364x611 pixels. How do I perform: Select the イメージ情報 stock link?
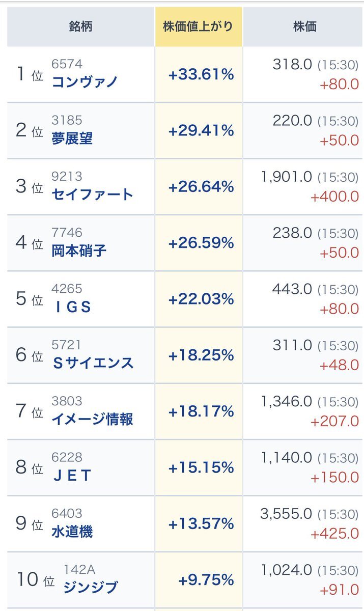(92, 419)
